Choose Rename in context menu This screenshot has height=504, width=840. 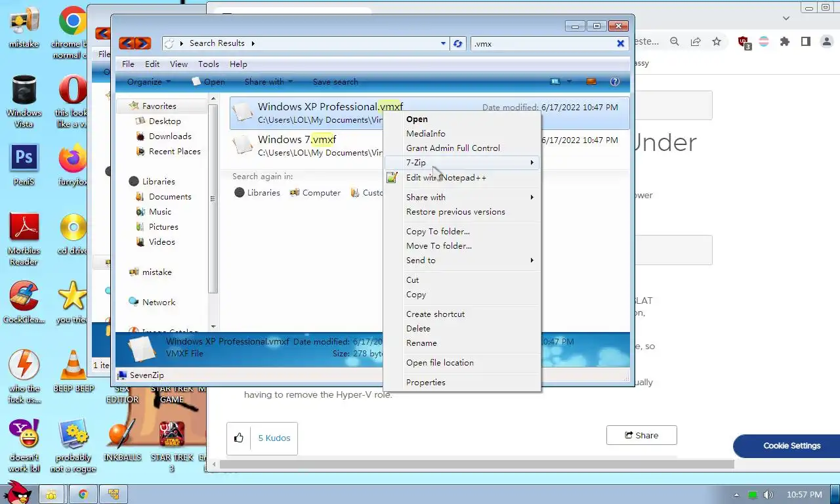point(462,343)
